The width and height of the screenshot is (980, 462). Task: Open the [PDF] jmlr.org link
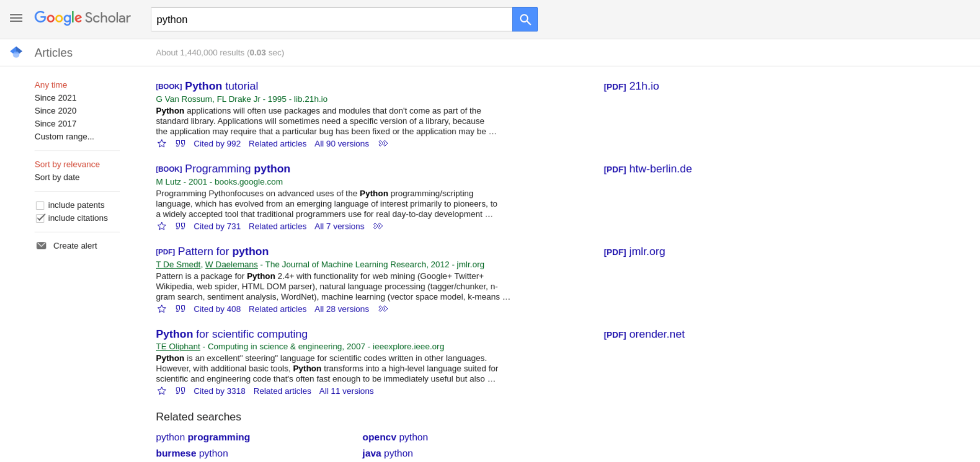coord(635,252)
